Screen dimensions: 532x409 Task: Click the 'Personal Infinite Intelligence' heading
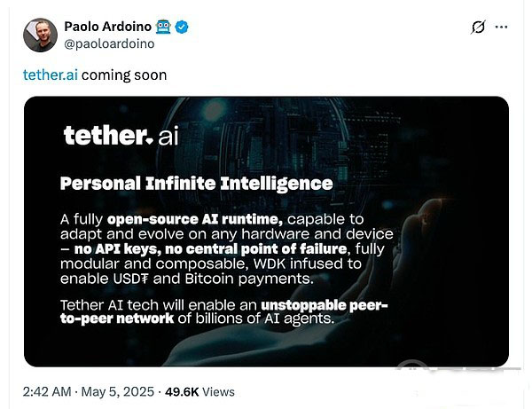197,184
